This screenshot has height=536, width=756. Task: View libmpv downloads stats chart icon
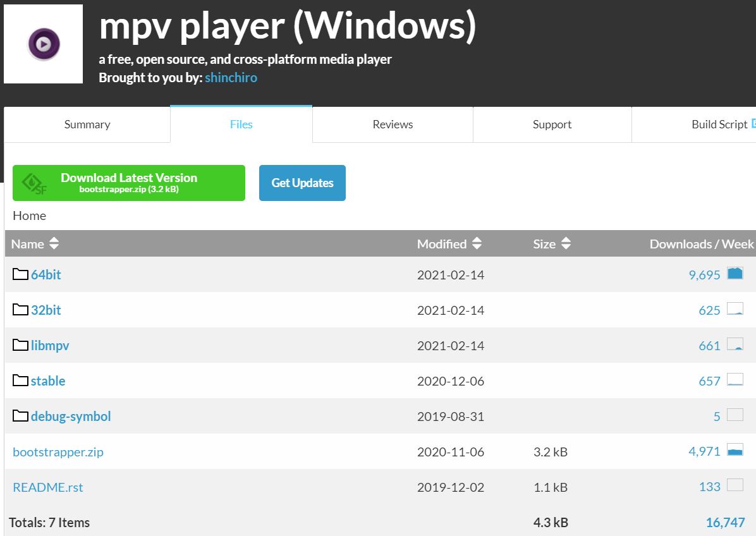coord(735,344)
